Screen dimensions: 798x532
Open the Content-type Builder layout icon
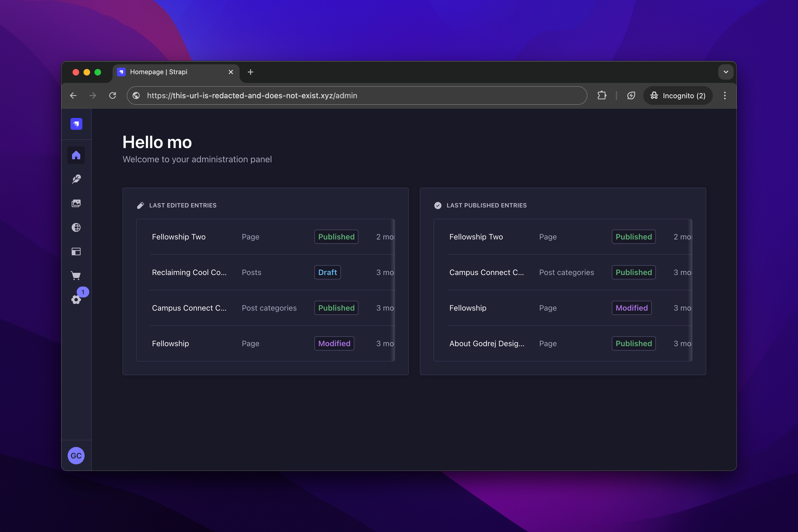coord(76,251)
